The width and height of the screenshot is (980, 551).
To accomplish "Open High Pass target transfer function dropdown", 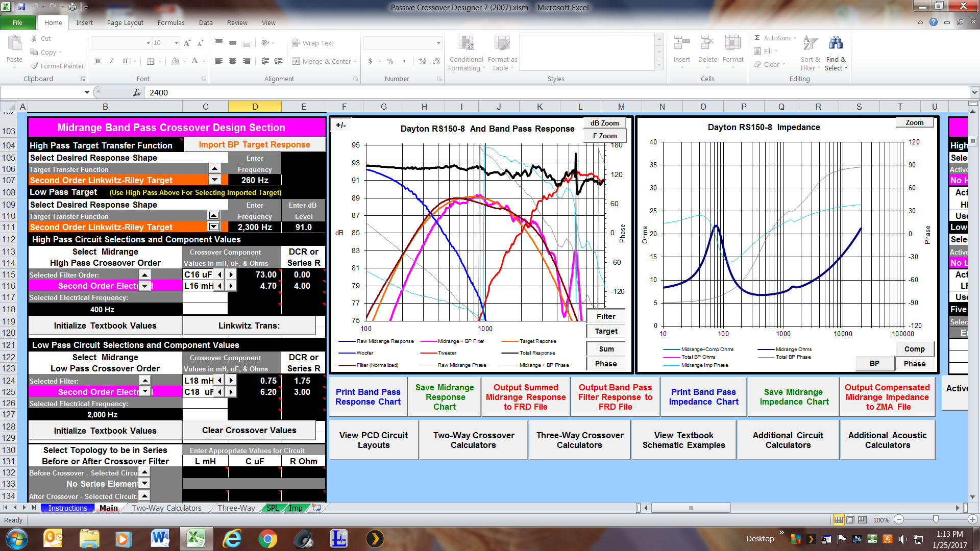I will coord(215,180).
